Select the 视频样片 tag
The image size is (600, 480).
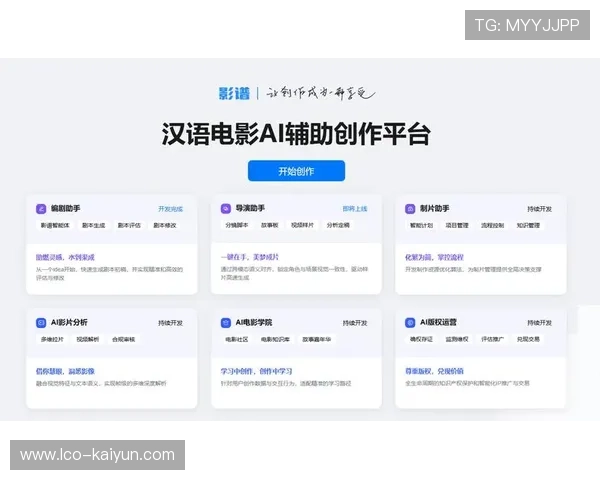(x=302, y=225)
